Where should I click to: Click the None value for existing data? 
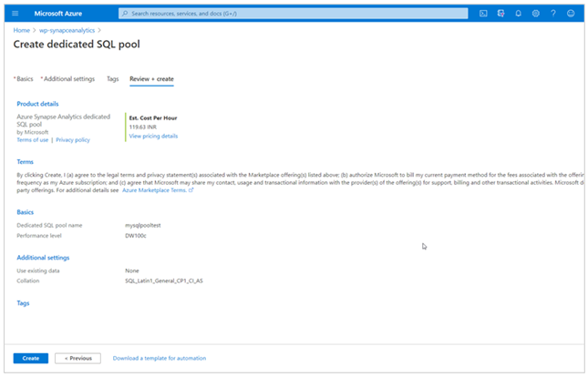click(x=132, y=270)
